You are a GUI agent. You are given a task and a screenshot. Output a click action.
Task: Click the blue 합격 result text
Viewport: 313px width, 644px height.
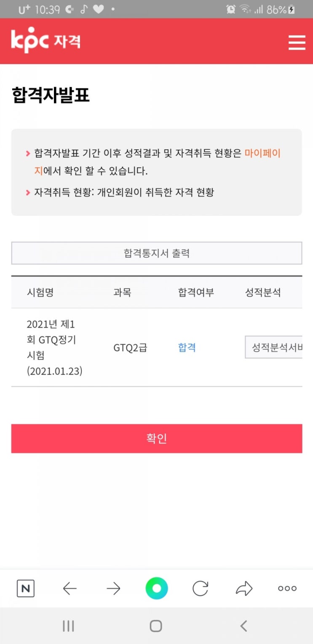[x=187, y=348]
